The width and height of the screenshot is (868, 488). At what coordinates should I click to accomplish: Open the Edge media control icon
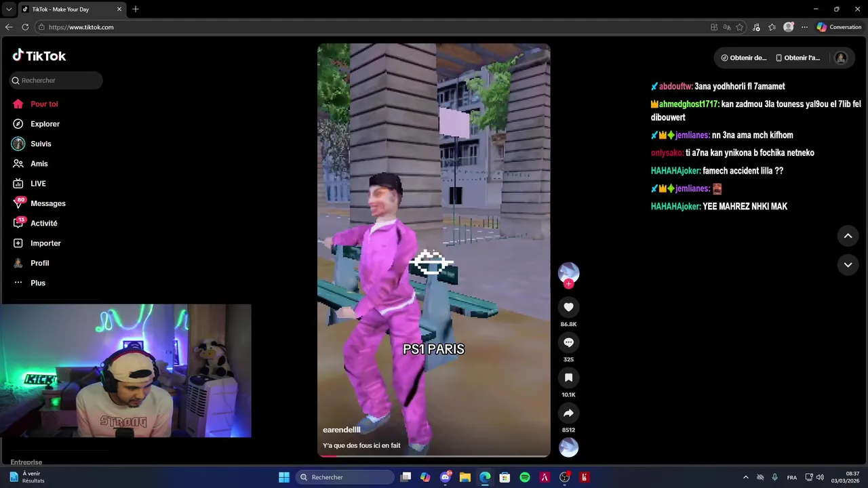coord(756,27)
